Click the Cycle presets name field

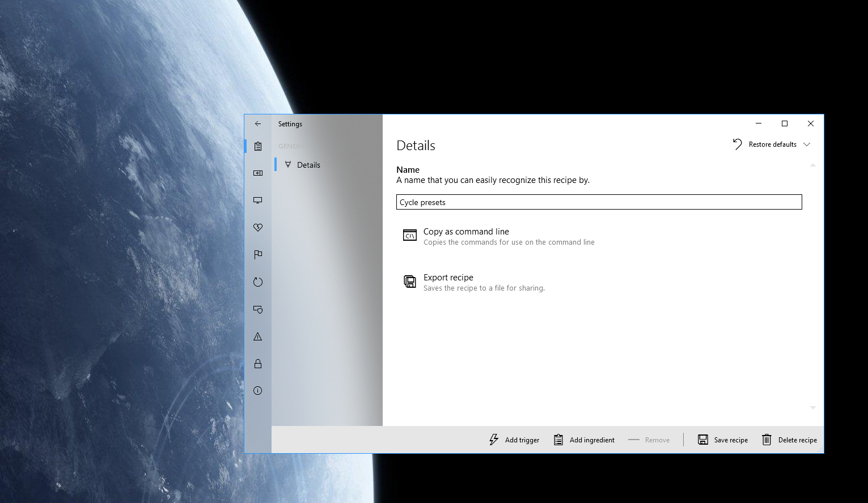click(x=599, y=202)
